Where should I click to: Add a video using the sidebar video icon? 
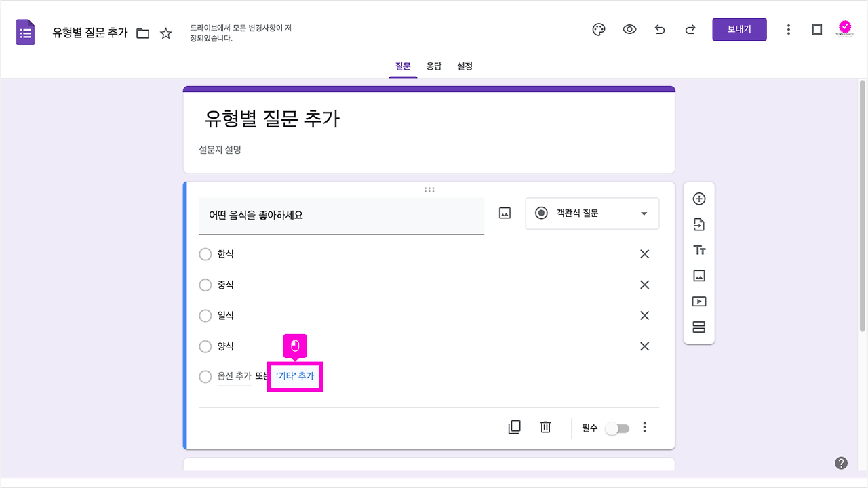click(x=698, y=301)
